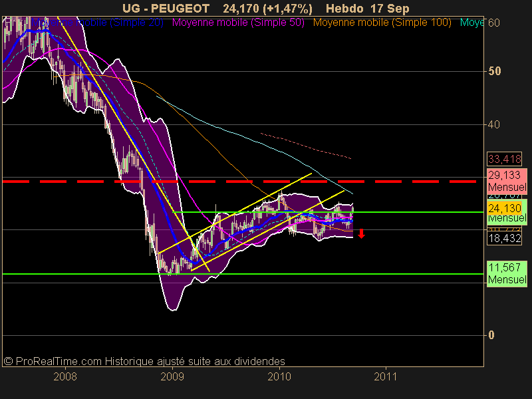Select the lowest green horizontal support line

pos(243,274)
